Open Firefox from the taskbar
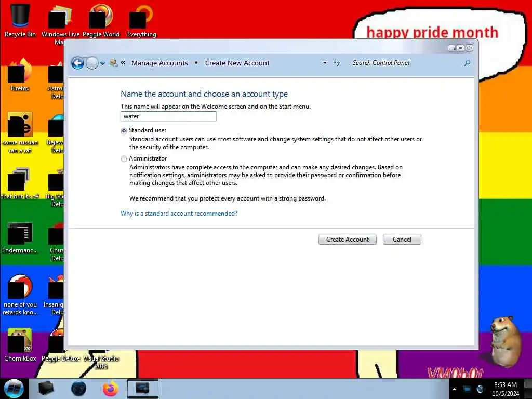Screen dimensions: 532x399 pos(111,389)
